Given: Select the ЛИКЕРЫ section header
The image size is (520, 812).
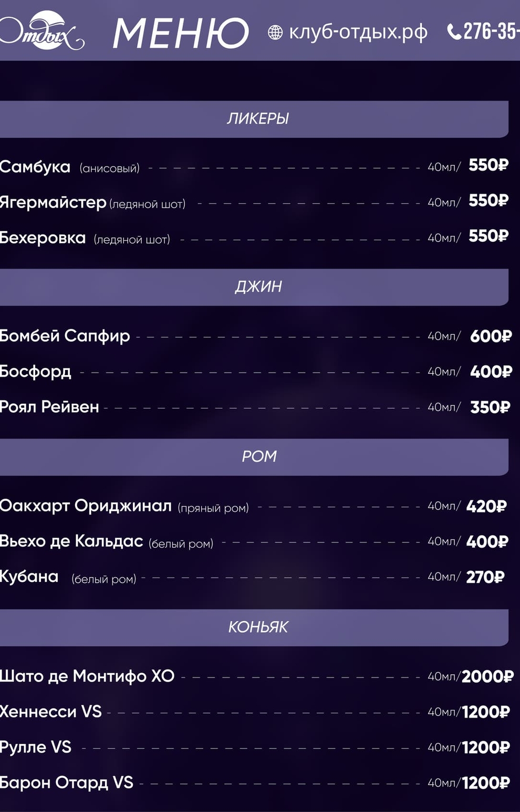Looking at the screenshot, I should pyautogui.click(x=257, y=119).
